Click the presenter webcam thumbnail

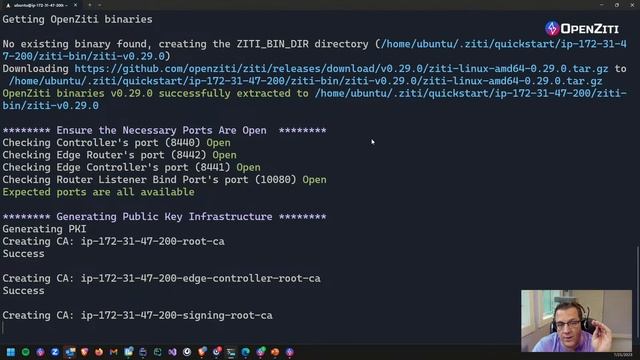(x=576, y=321)
